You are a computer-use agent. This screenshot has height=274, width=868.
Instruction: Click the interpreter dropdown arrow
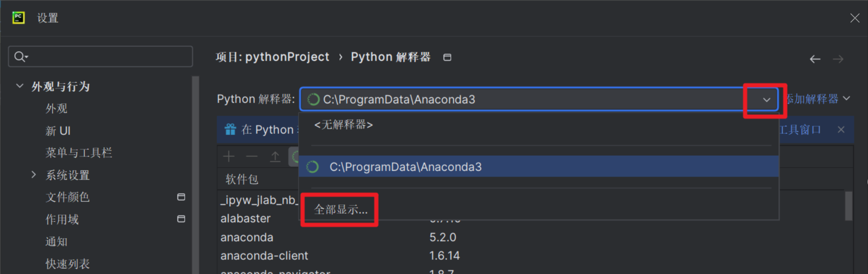766,100
